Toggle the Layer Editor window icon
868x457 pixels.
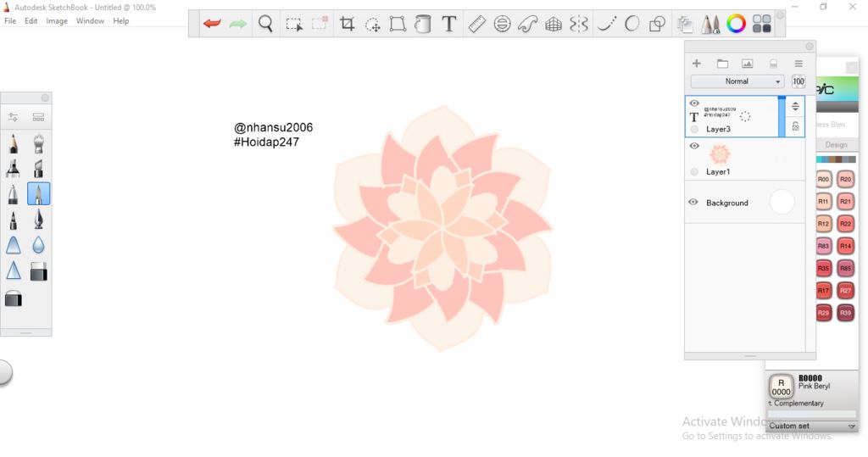click(685, 24)
